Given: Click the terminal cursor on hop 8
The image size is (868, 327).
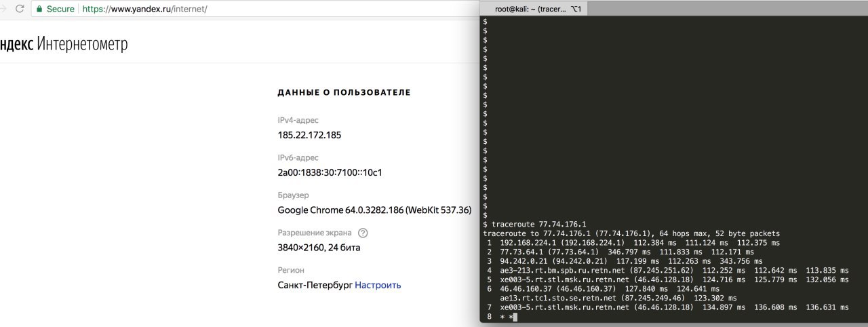Looking at the screenshot, I should coord(515,317).
